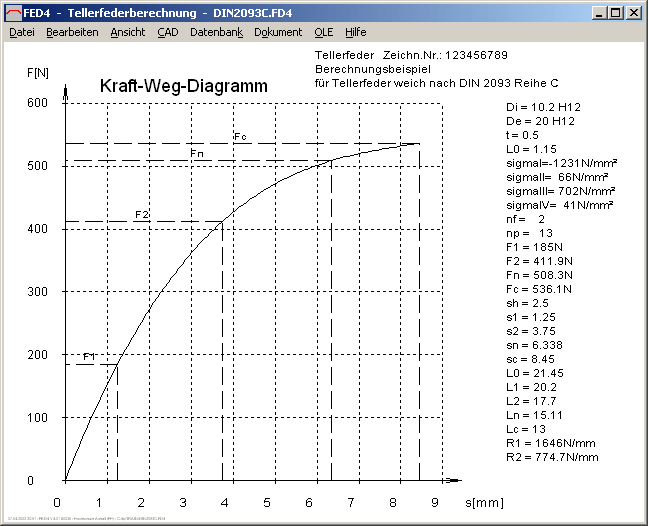
Task: Click the F2 label on the curve
Action: click(x=142, y=215)
